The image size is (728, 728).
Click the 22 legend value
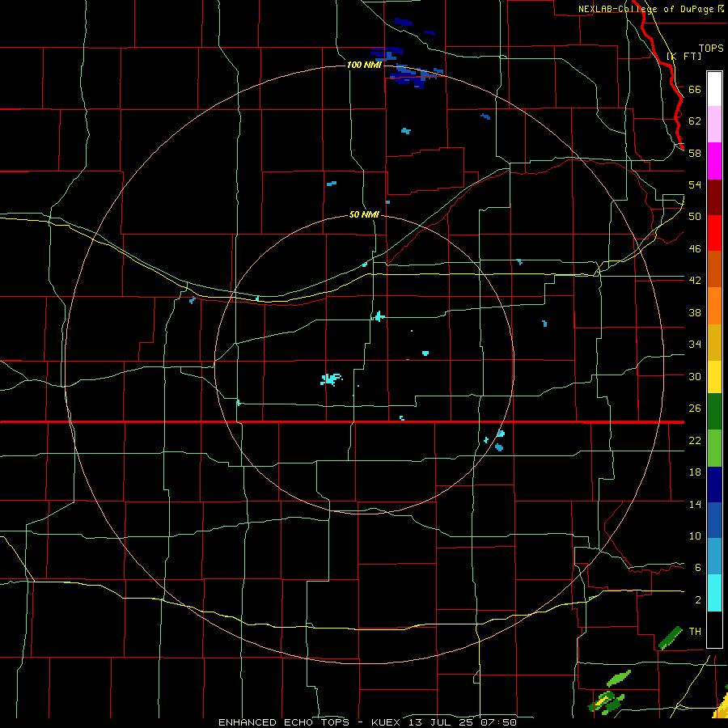695,440
